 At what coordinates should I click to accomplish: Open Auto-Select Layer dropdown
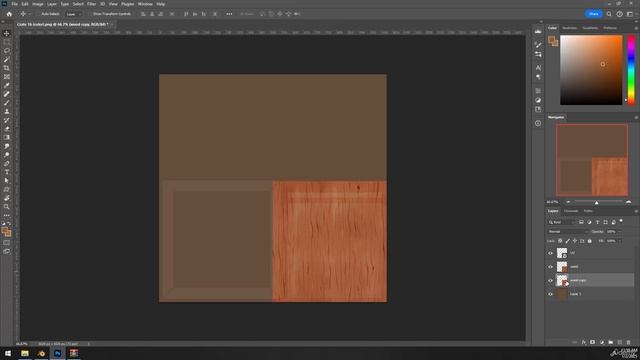pos(74,14)
